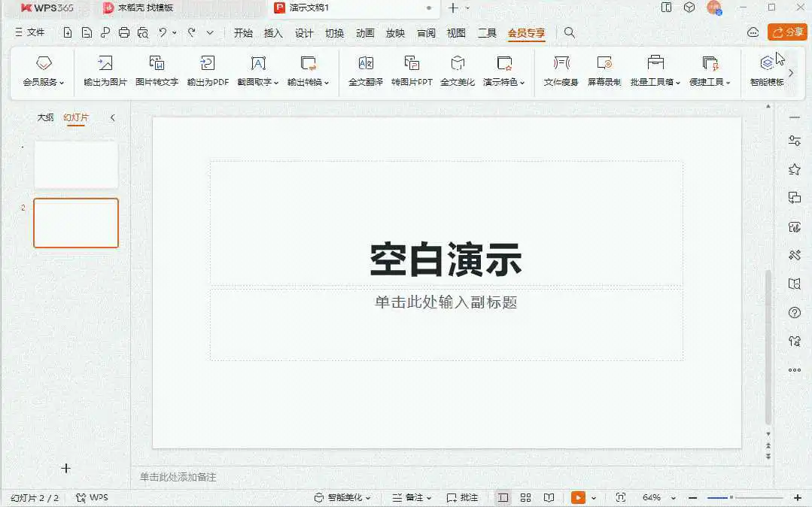Screen dimensions: 812x507
Task: Switch to the 动画 animation tab
Action: point(365,33)
